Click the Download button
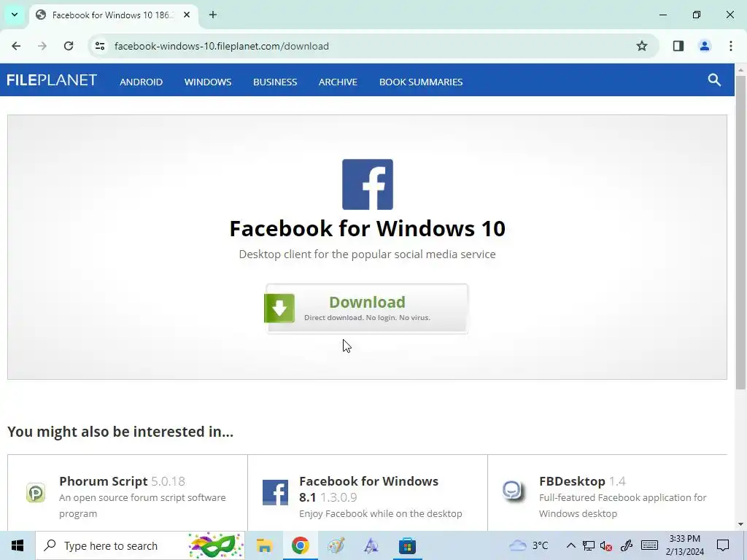The height and width of the screenshot is (560, 747). [367, 308]
